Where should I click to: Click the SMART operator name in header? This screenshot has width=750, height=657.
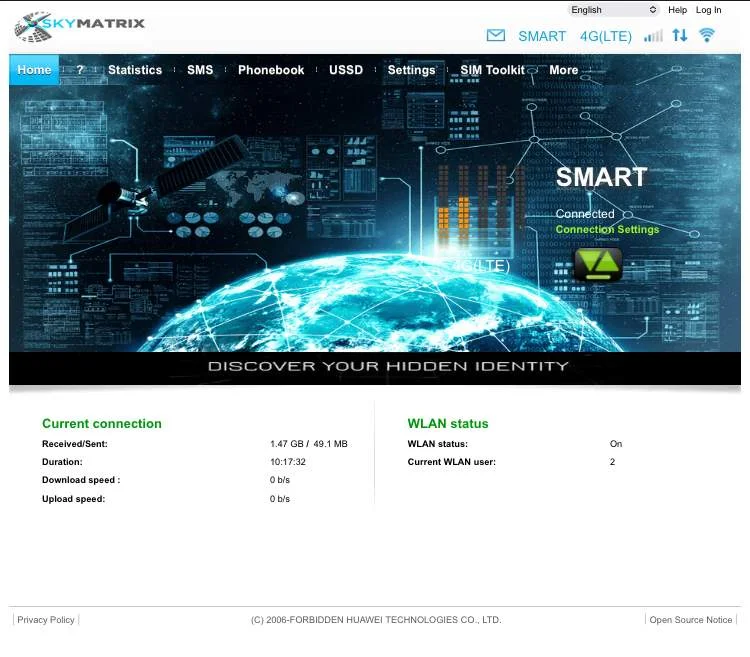pos(542,36)
